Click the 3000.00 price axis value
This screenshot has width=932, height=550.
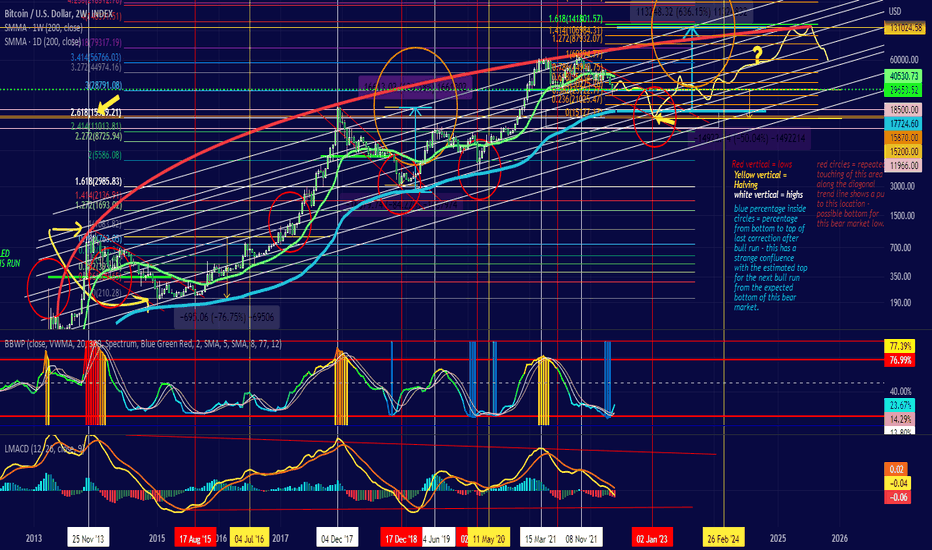(x=902, y=186)
